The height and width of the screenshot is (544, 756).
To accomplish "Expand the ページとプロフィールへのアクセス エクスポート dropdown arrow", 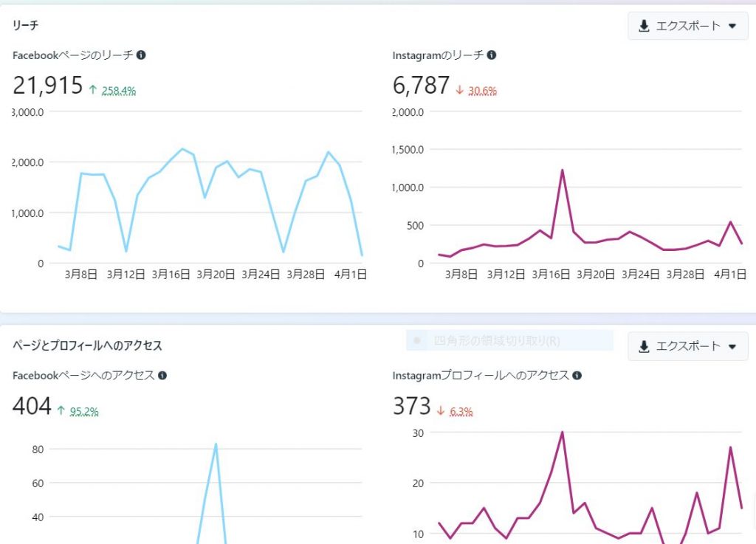I will pyautogui.click(x=732, y=346).
